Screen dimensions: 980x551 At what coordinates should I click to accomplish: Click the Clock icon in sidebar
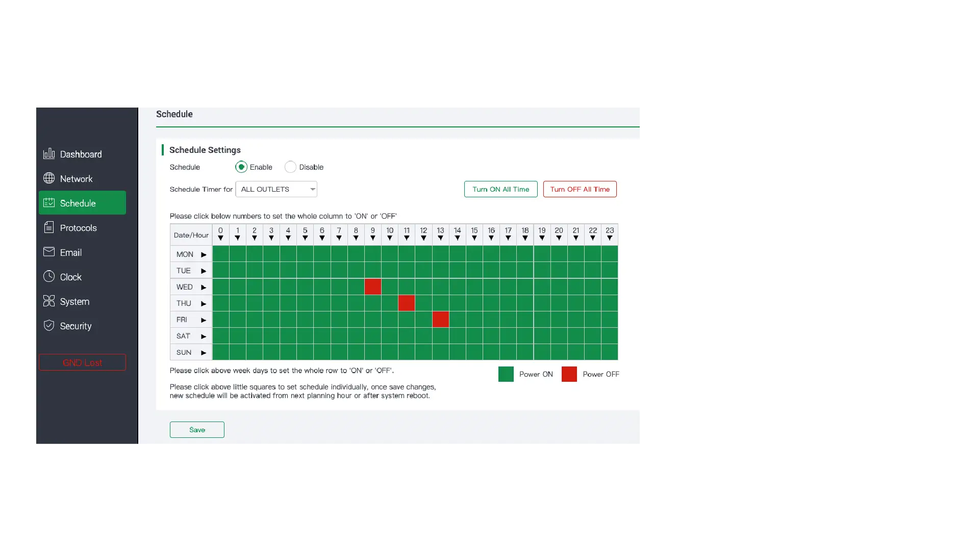(x=49, y=276)
